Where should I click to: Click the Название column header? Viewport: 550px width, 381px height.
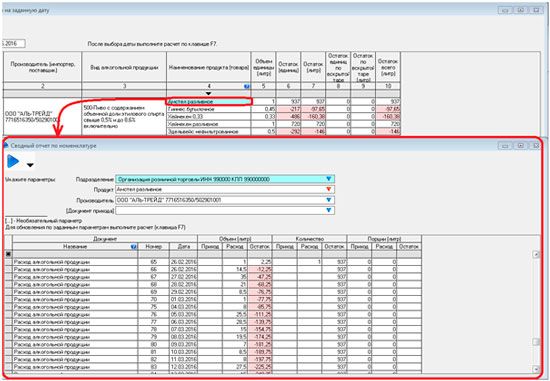75,247
